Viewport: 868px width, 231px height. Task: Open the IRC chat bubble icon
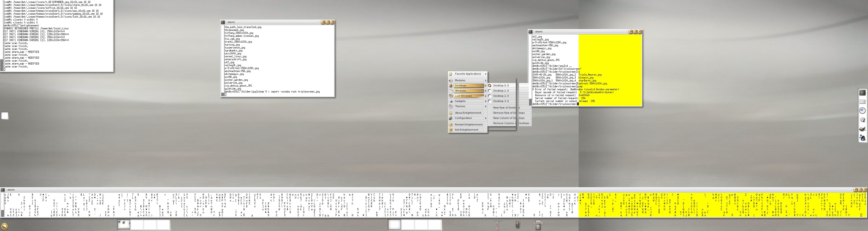coord(862,120)
